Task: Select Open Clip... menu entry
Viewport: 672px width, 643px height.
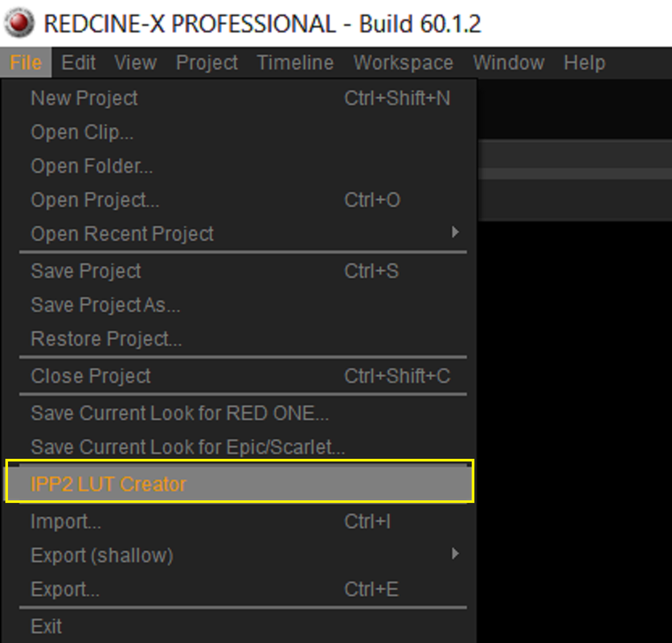Action: 240,132
